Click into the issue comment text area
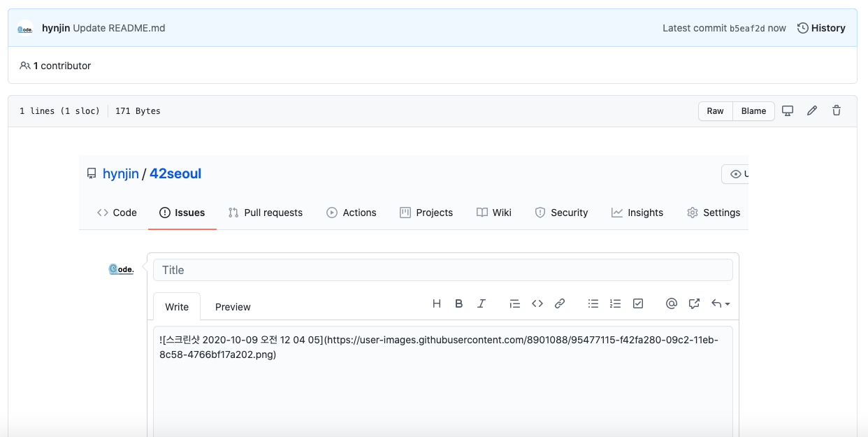 (x=443, y=381)
